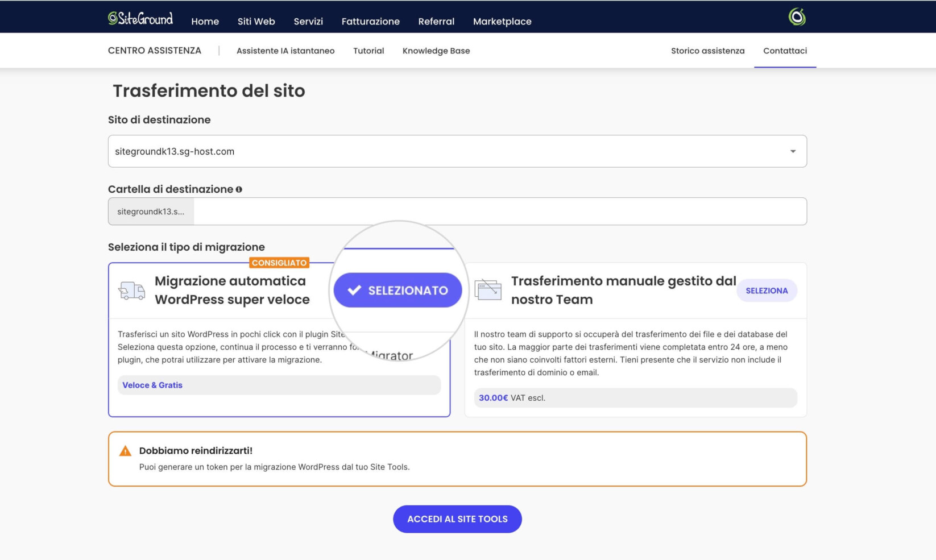Open the Siti Web menu

point(256,21)
